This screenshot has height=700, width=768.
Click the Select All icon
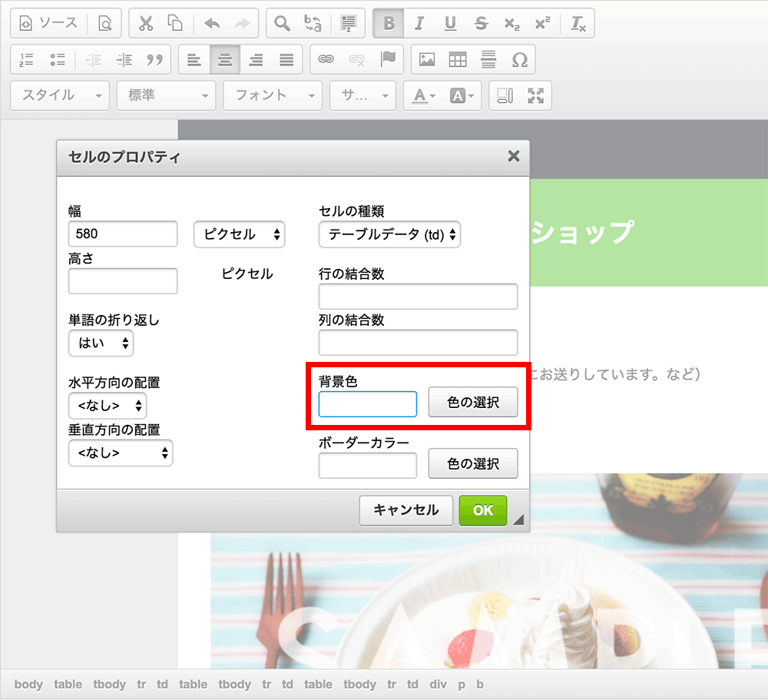tap(348, 23)
